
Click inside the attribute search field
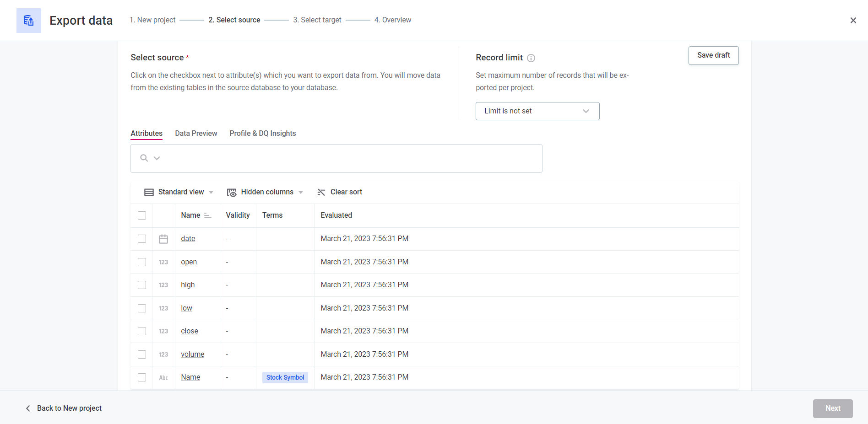pos(348,159)
